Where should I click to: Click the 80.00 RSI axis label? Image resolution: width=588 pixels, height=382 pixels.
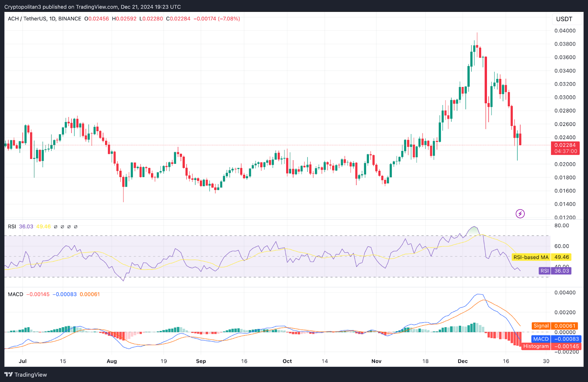point(562,226)
